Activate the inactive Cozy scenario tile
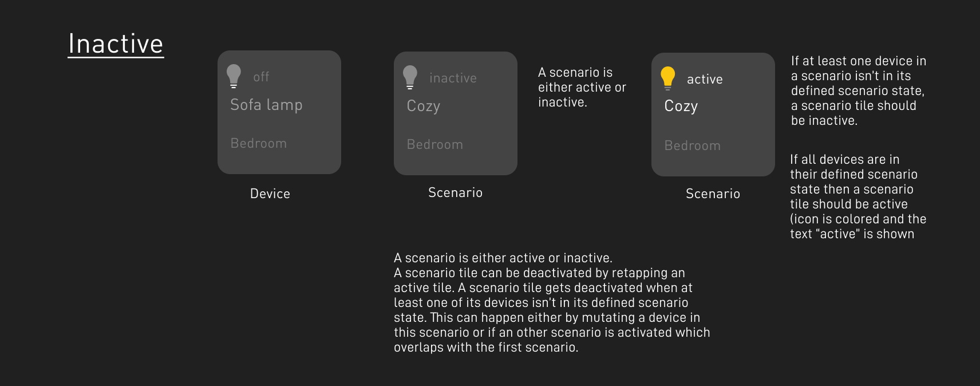Image resolution: width=980 pixels, height=386 pixels. 456,113
